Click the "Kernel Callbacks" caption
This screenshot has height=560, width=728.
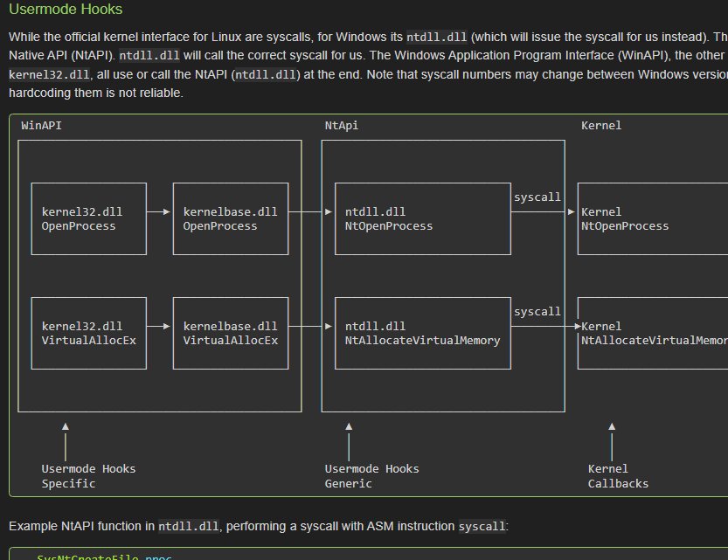point(618,476)
